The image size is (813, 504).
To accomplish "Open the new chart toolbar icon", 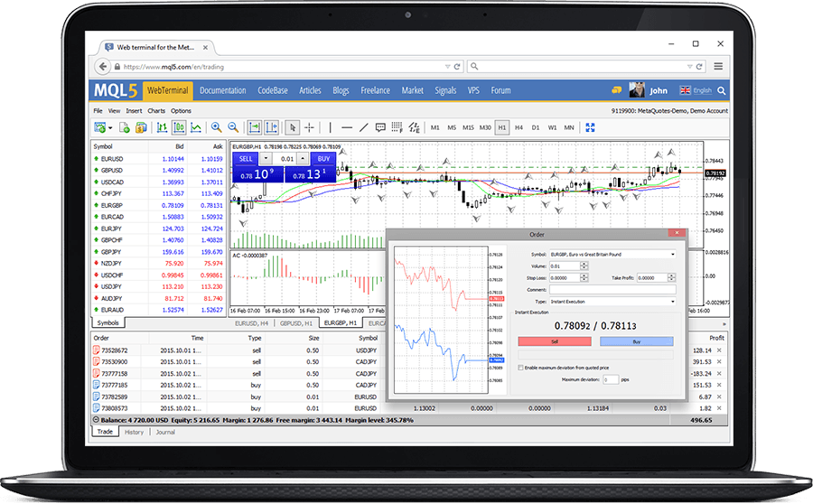I will point(100,127).
